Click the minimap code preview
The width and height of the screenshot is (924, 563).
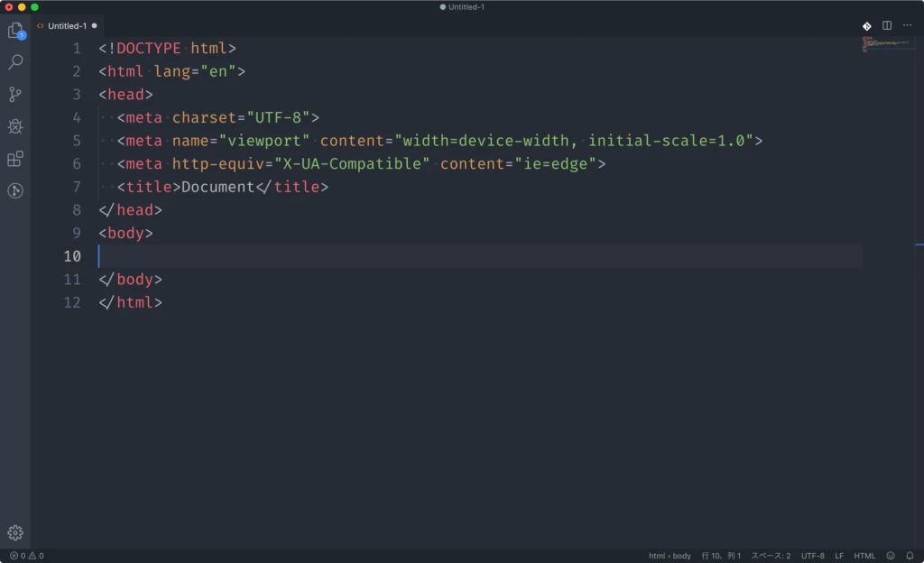pos(887,44)
